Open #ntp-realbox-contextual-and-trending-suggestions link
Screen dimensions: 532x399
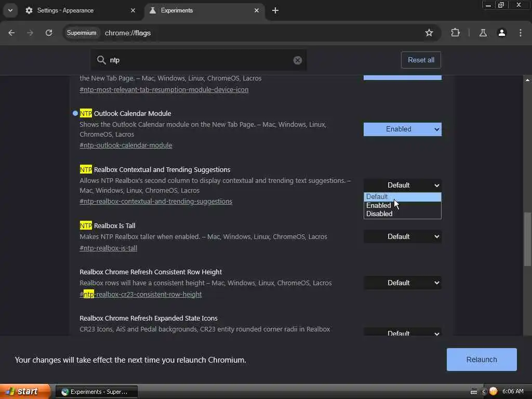pyautogui.click(x=156, y=201)
